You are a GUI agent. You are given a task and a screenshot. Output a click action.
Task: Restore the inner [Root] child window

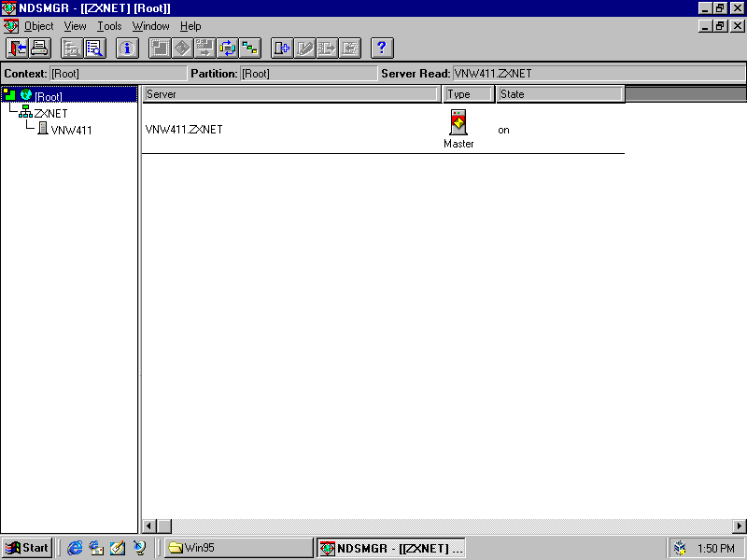720,26
